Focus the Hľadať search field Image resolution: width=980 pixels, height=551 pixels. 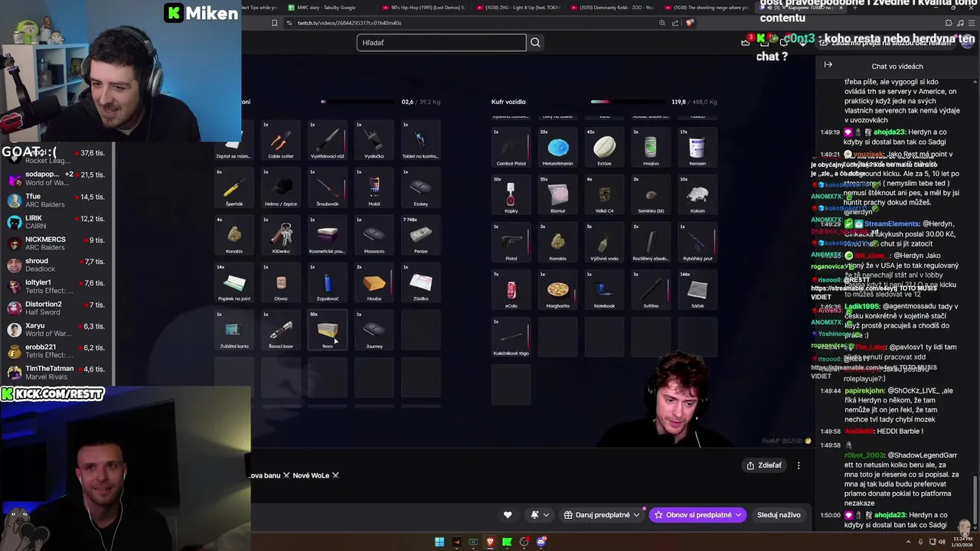[x=442, y=43]
